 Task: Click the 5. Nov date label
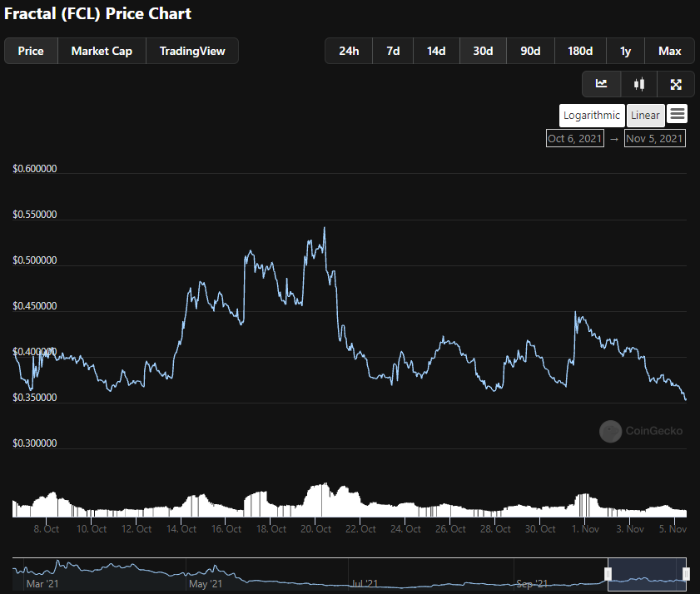(673, 529)
